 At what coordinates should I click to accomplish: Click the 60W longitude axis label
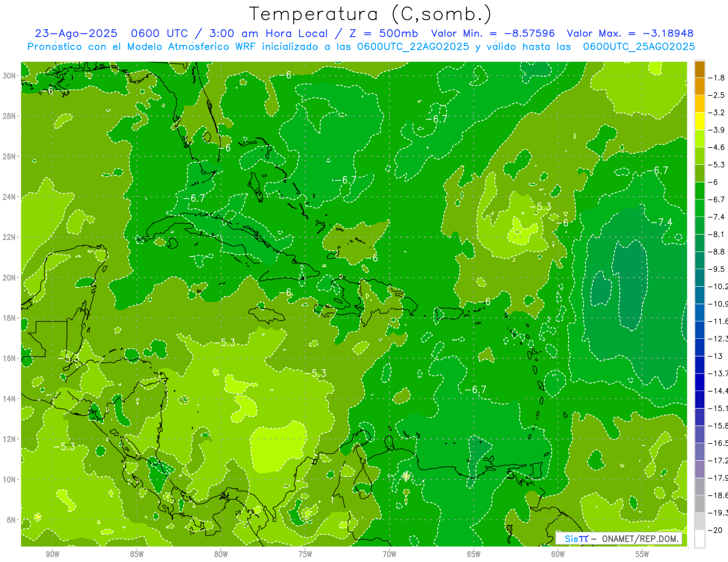click(x=558, y=554)
